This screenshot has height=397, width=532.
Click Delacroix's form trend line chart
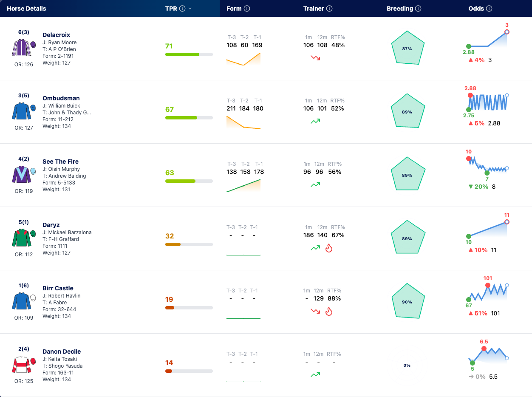(243, 59)
